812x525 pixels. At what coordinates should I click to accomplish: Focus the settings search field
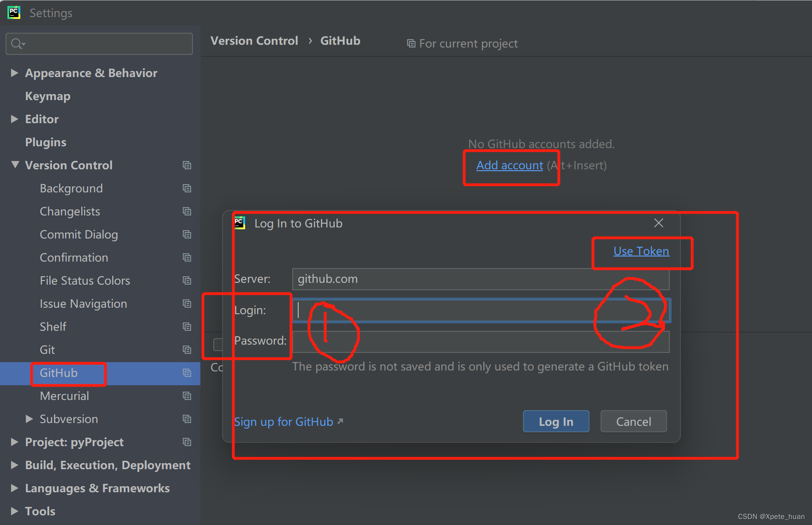point(99,44)
